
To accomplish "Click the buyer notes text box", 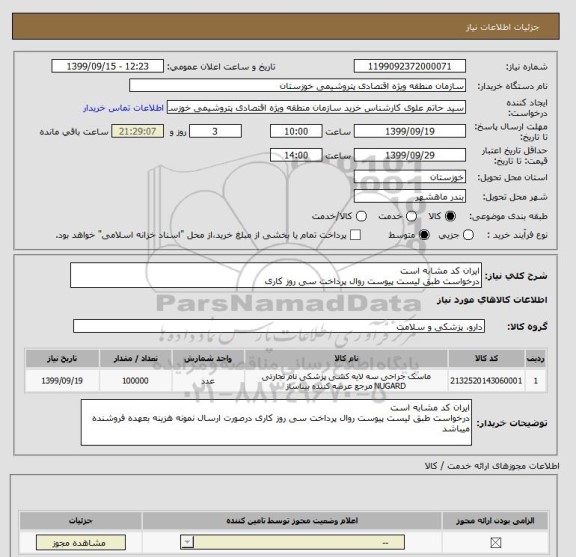I will tap(276, 423).
